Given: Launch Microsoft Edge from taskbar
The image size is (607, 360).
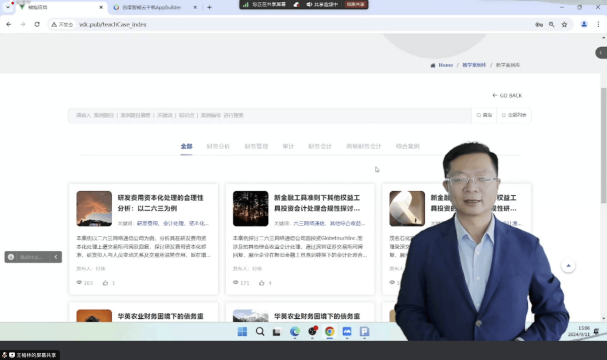Looking at the screenshot, I should point(295,332).
